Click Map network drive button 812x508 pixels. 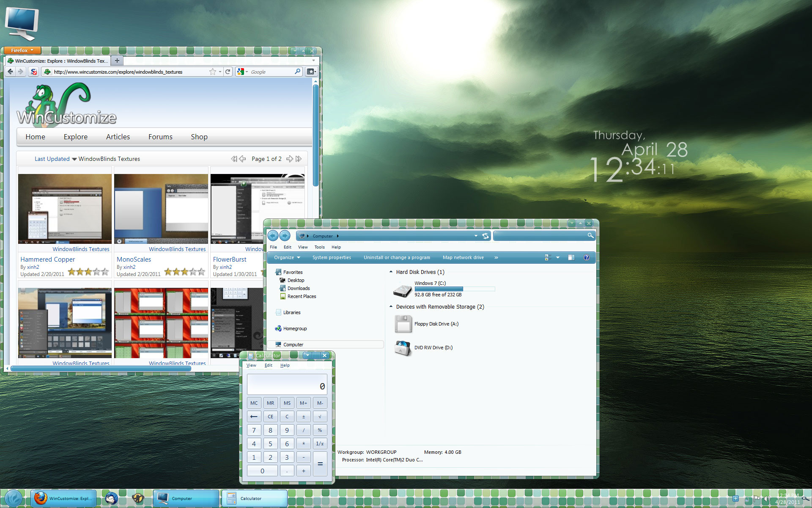click(x=463, y=257)
